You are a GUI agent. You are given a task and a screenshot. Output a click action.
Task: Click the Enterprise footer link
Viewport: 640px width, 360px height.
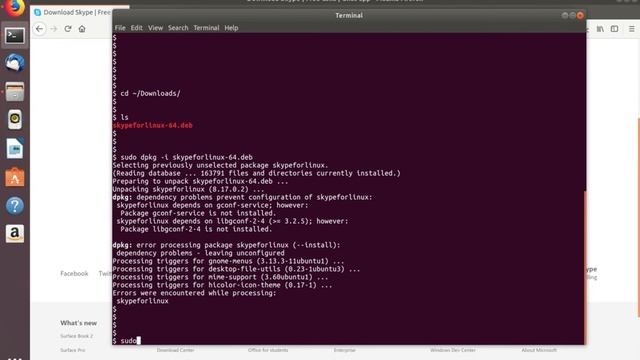tap(344, 350)
